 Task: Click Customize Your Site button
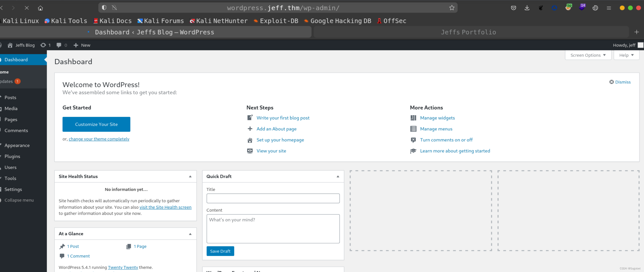96,124
